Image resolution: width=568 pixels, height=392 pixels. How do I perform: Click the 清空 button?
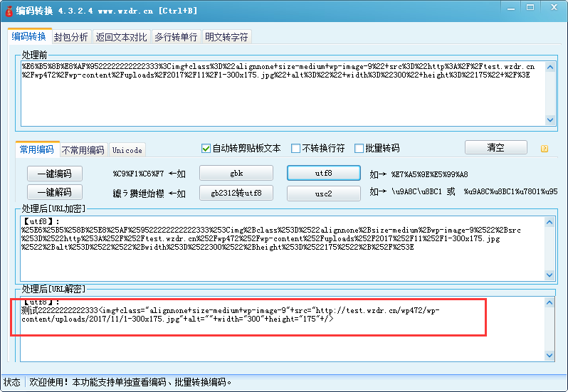pyautogui.click(x=496, y=147)
